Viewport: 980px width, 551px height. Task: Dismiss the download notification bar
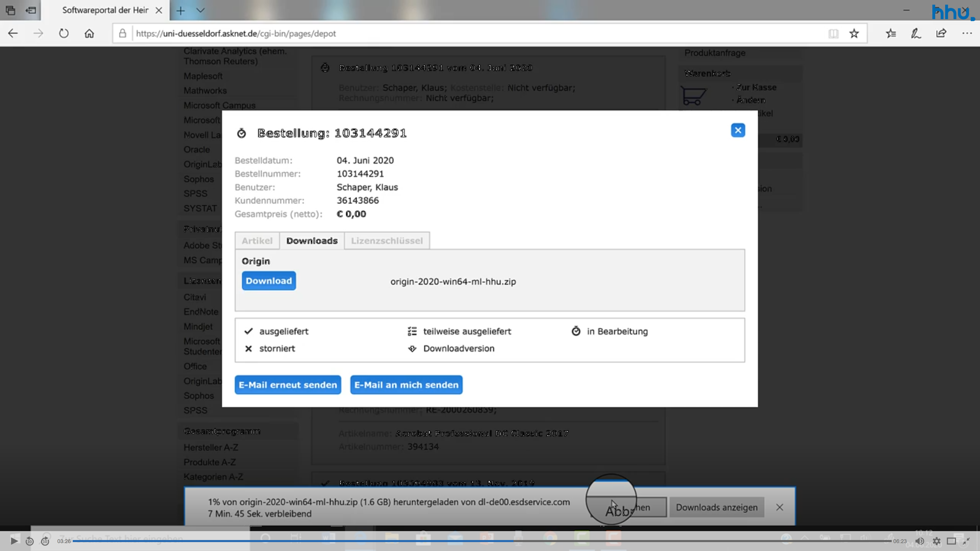779,507
